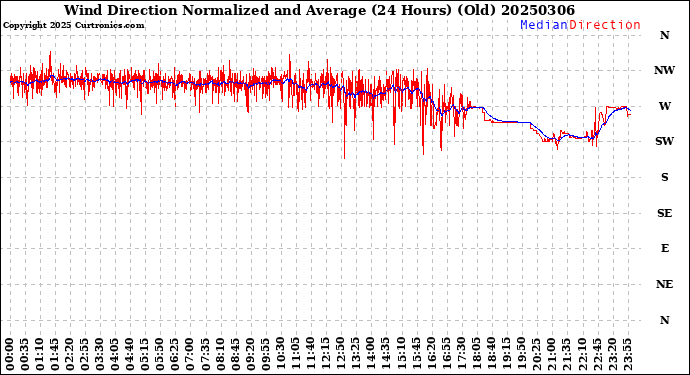
Task: Click the 09:55 time label
Action: 265,354
